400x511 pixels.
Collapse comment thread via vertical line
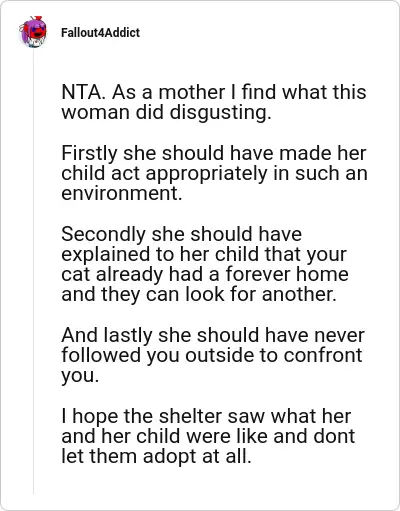click(33, 272)
